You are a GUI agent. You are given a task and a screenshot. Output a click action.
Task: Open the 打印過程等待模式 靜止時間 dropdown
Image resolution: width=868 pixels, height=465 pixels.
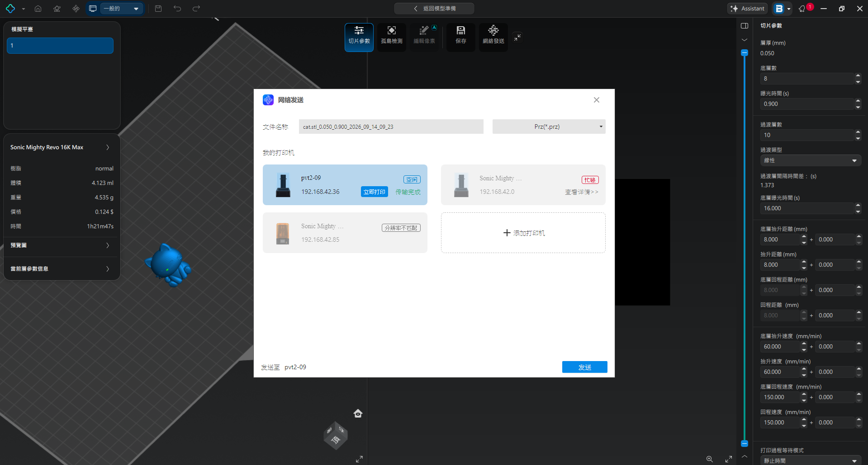click(x=810, y=460)
